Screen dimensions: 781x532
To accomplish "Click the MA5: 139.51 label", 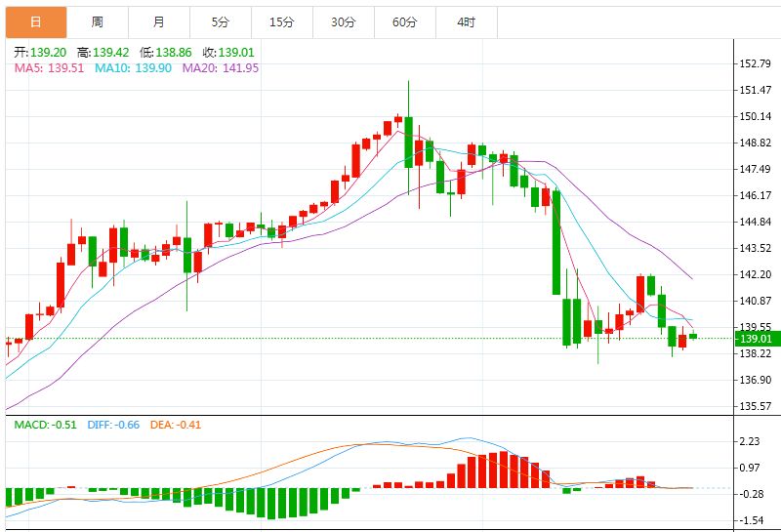I will click(50, 68).
